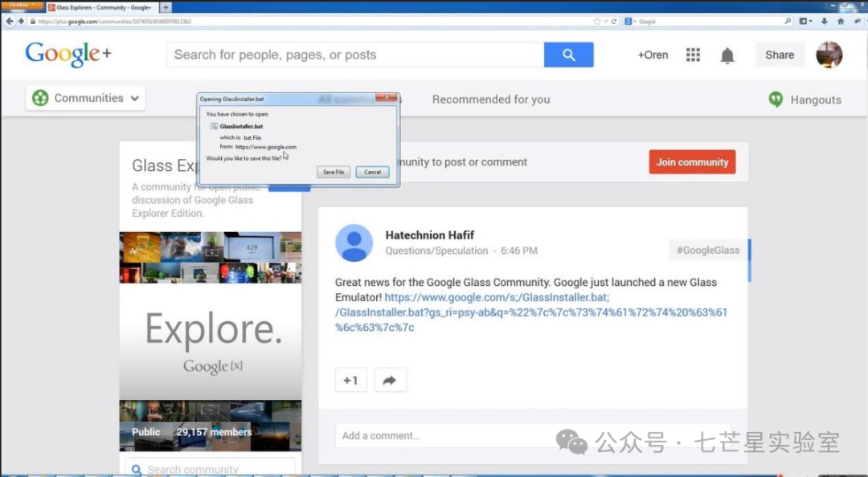
Task: Expand the Communities dropdown
Action: [x=85, y=98]
